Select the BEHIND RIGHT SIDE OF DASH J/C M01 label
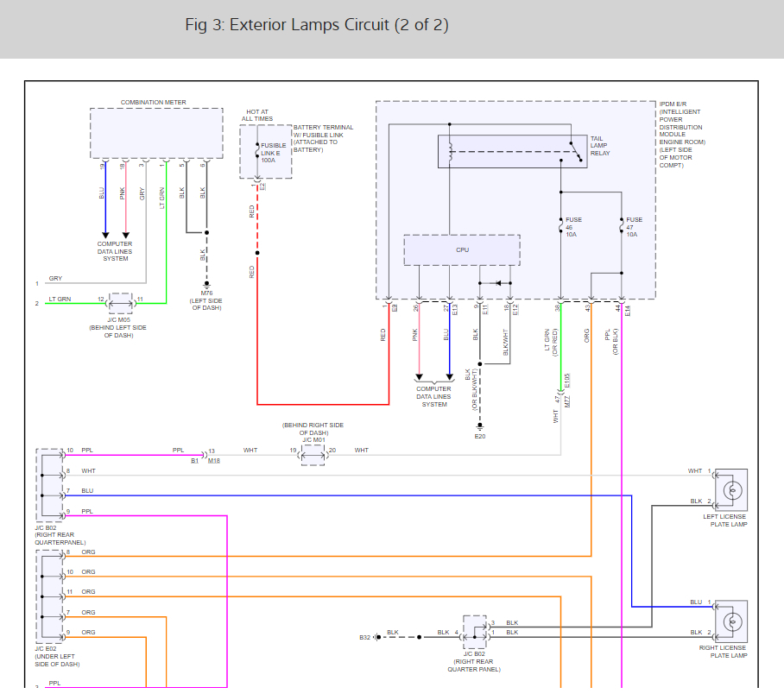784x700 pixels. click(313, 432)
